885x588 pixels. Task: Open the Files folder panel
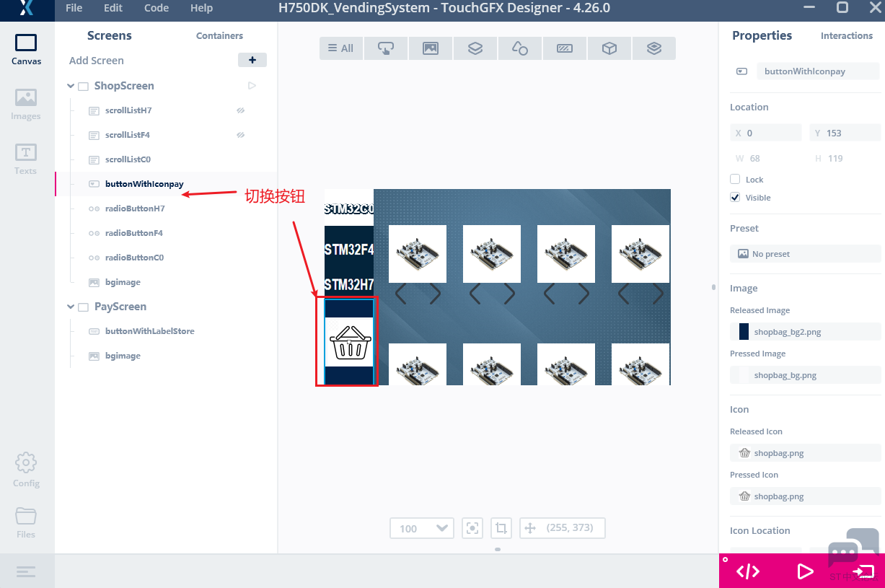[x=26, y=522]
